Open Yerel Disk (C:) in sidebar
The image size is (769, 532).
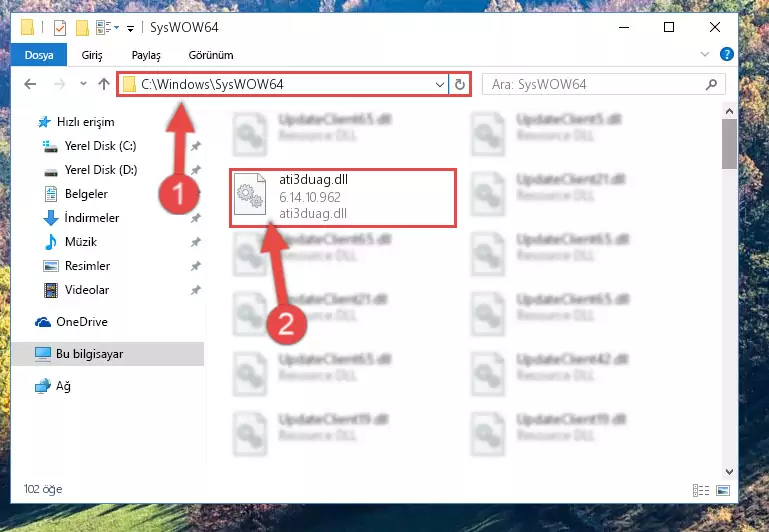click(x=101, y=146)
